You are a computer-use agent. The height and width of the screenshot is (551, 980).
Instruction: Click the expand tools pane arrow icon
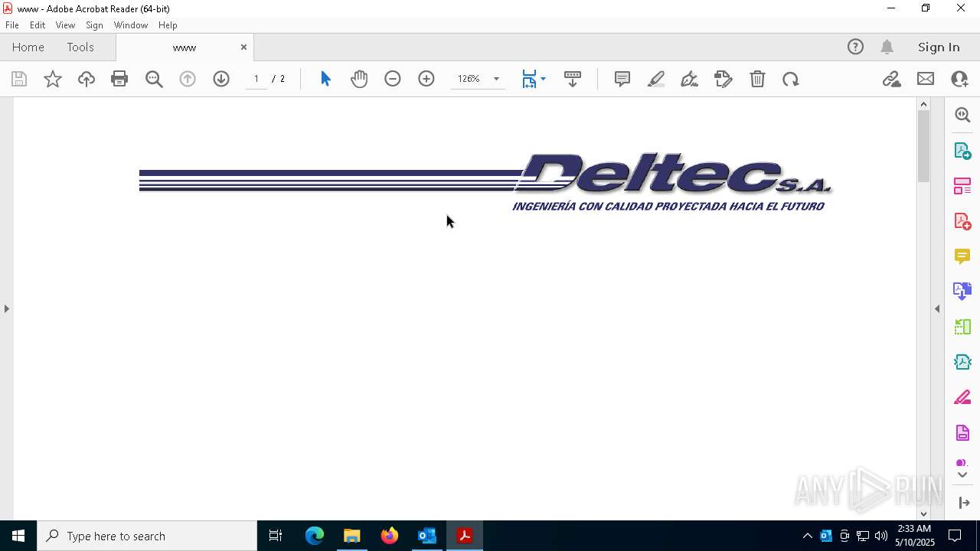pos(964,503)
